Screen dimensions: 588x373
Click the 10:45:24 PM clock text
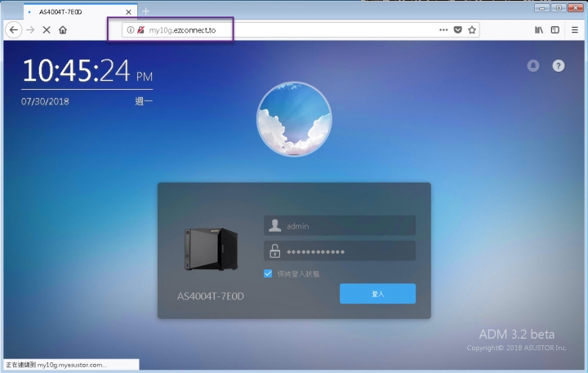click(87, 70)
